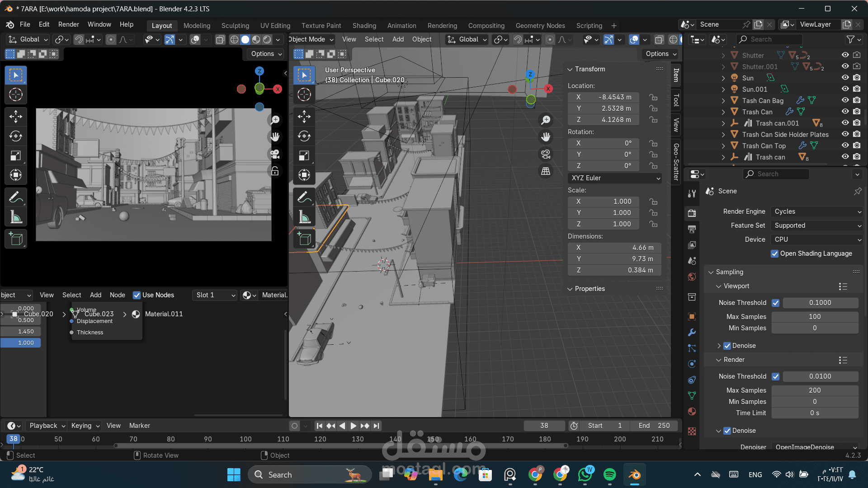This screenshot has height=488, width=868.
Task: Hide the Sun object with eye icon
Action: pyautogui.click(x=845, y=78)
